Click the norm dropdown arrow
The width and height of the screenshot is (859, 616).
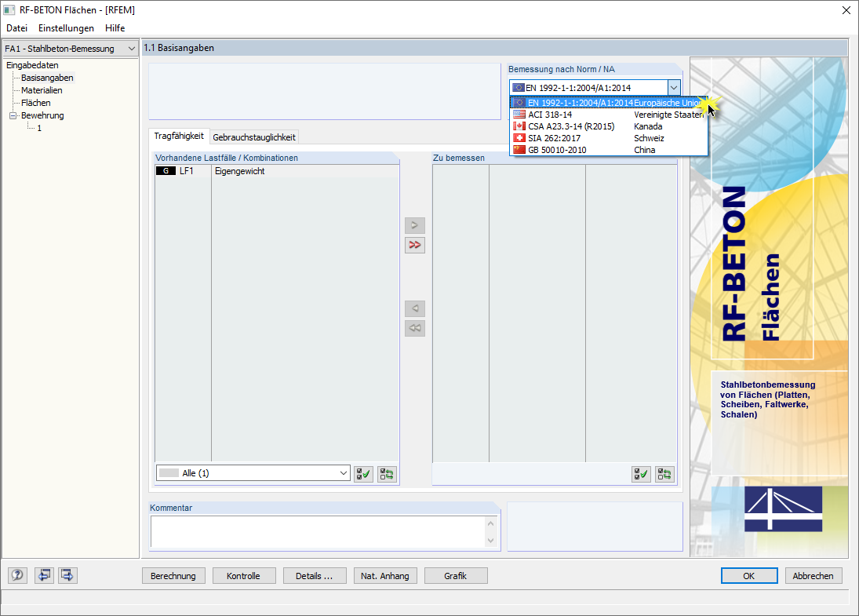pos(674,88)
